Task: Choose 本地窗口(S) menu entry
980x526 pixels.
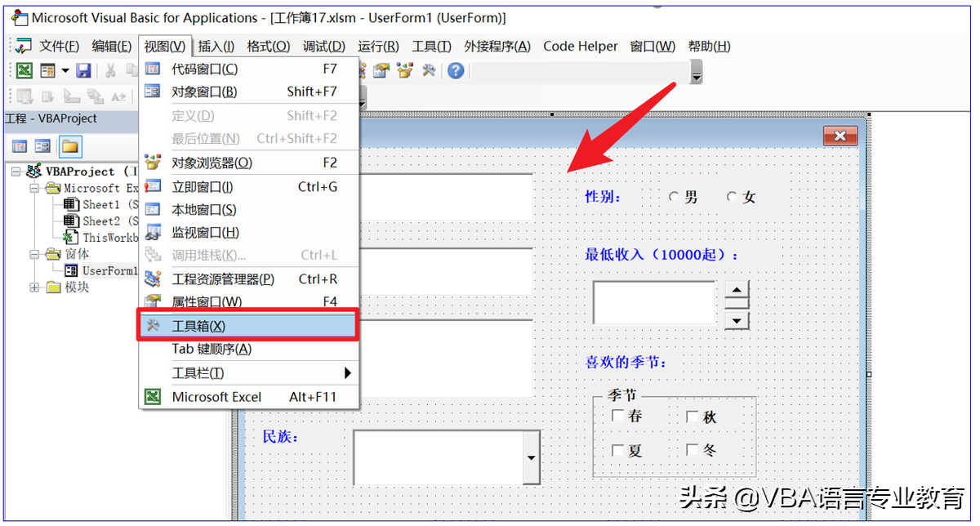Action: (x=250, y=210)
